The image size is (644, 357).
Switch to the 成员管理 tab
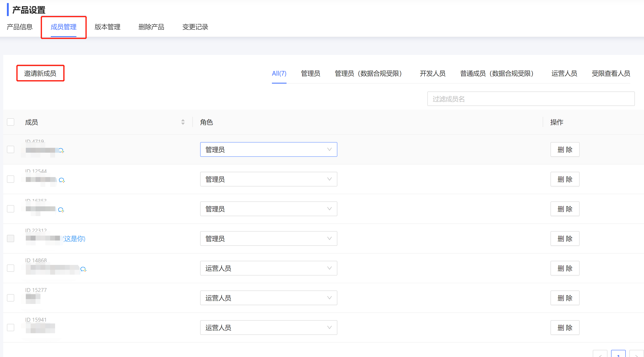(63, 27)
